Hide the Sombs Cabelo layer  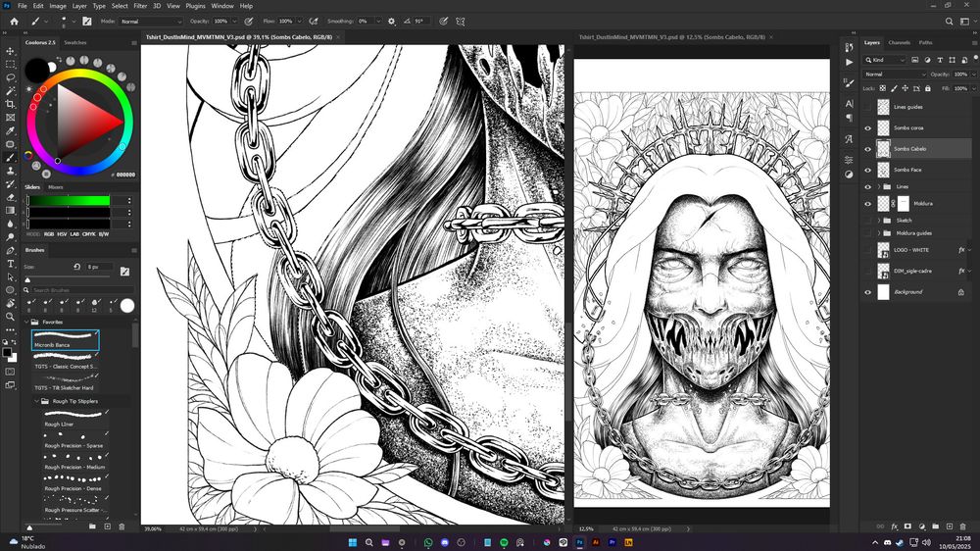867,149
